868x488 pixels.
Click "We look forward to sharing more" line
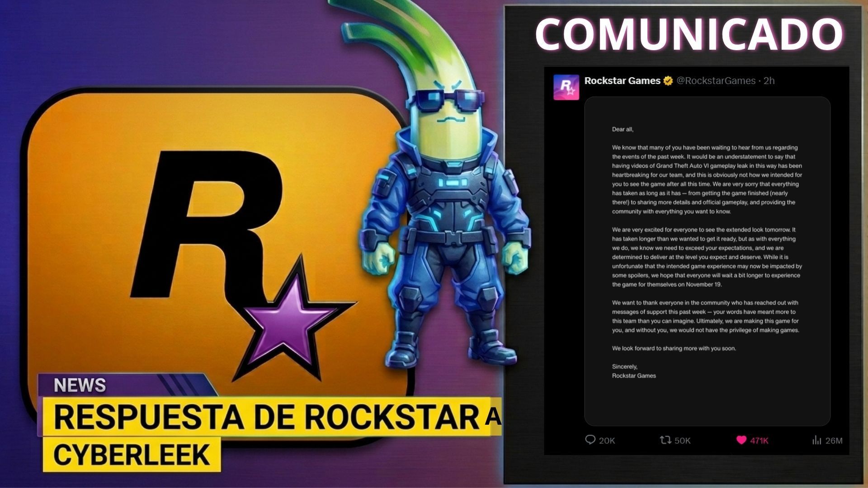tap(674, 348)
